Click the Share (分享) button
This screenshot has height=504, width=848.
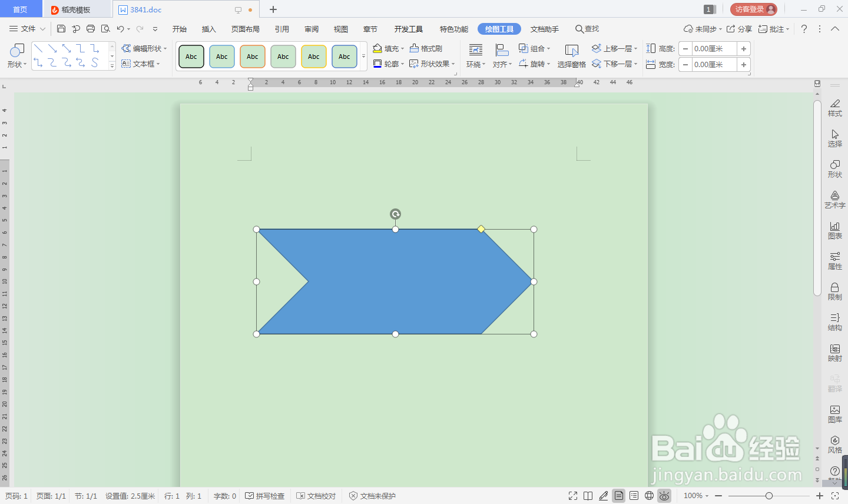coord(739,29)
